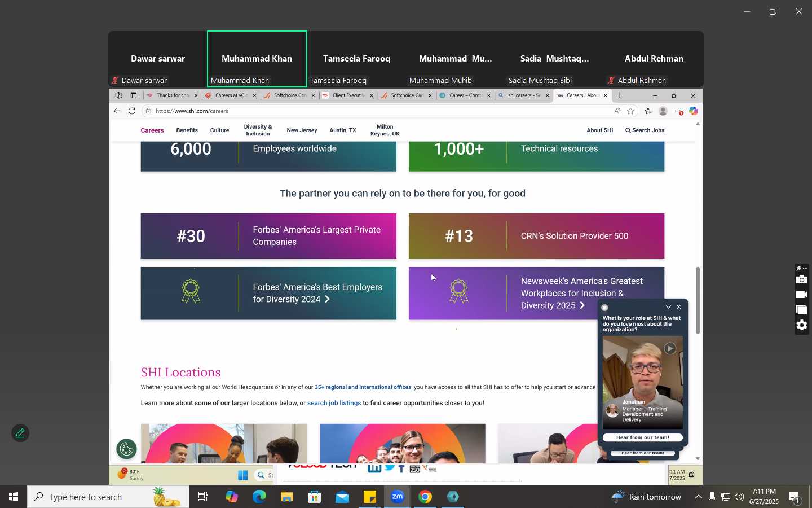Select Abdul Rehman's participant tile
The image size is (812, 508).
[x=654, y=59]
